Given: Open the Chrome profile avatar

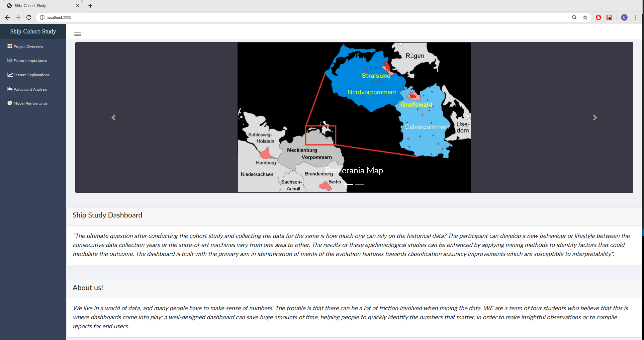Looking at the screenshot, I should pos(624,17).
